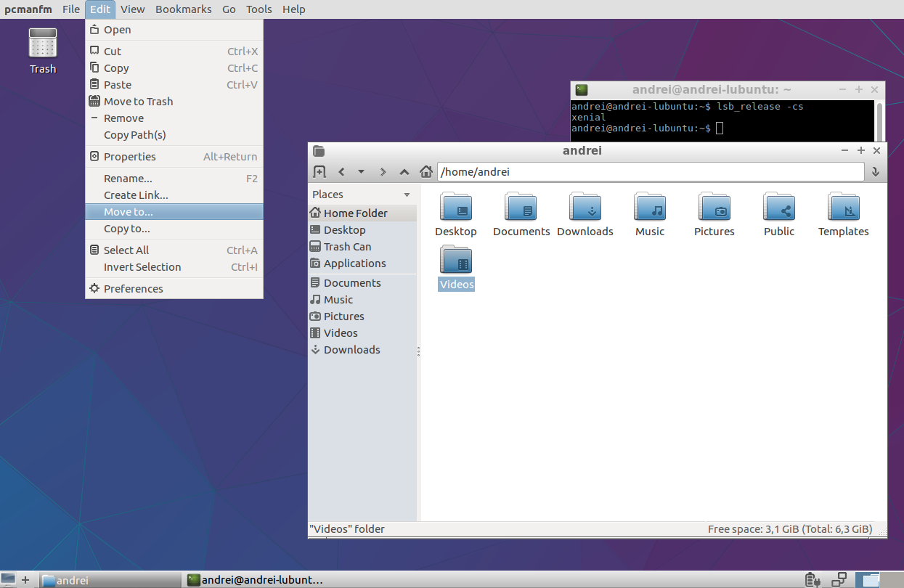Click the address bar jump arrow
Image resolution: width=904 pixels, height=588 pixels.
[x=875, y=172]
